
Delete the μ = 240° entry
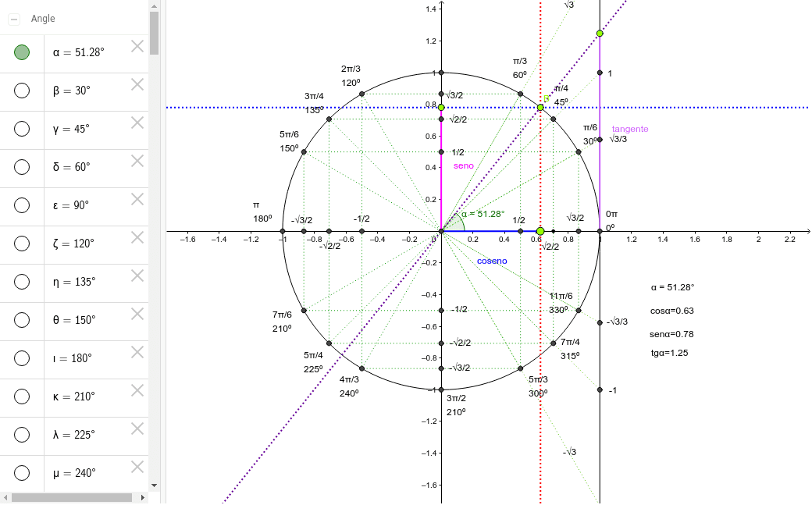137,468
